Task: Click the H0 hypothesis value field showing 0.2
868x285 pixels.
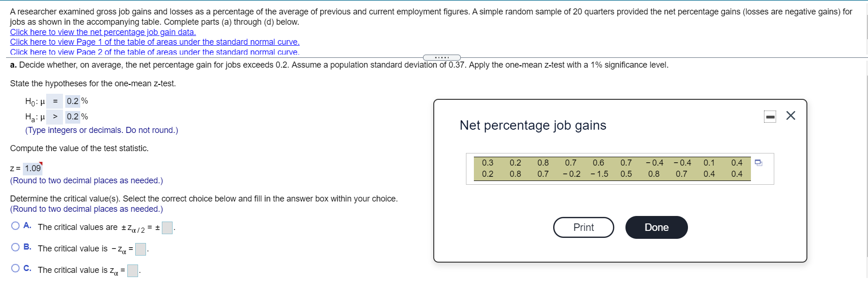Action: pos(73,101)
